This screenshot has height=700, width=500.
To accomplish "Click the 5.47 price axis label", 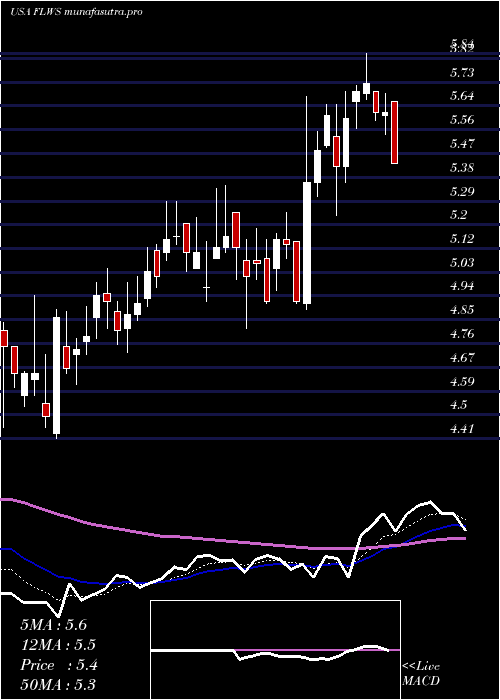I will (462, 143).
